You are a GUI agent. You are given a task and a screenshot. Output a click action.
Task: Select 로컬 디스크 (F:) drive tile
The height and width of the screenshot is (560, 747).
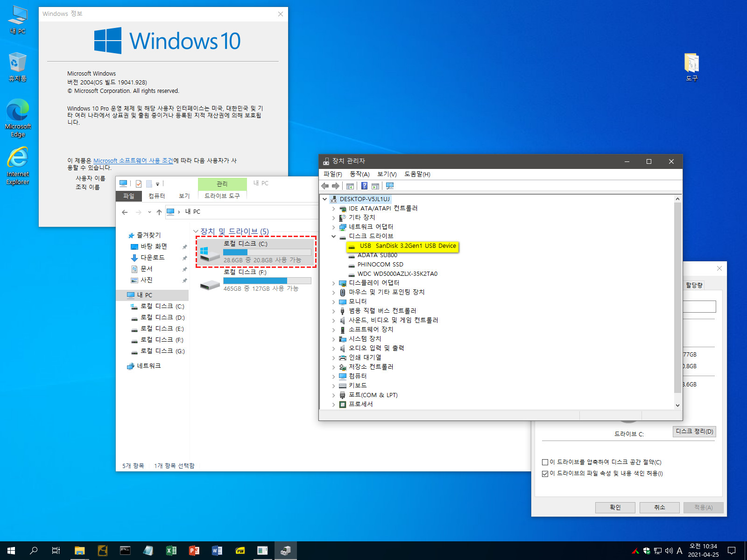click(x=256, y=280)
